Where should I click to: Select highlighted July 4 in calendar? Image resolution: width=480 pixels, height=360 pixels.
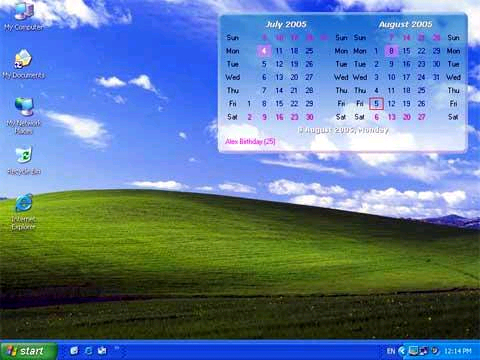tap(264, 51)
